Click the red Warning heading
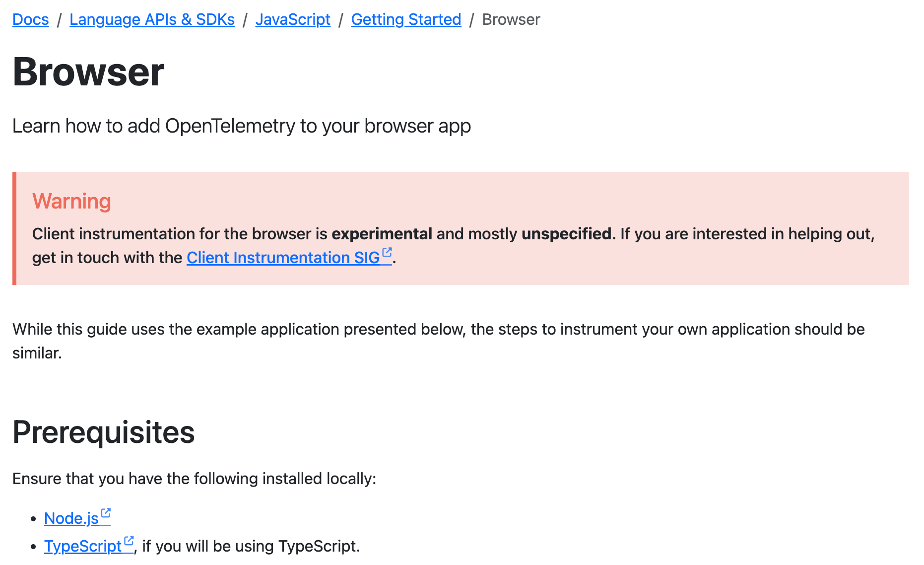The width and height of the screenshot is (924, 565). (71, 201)
